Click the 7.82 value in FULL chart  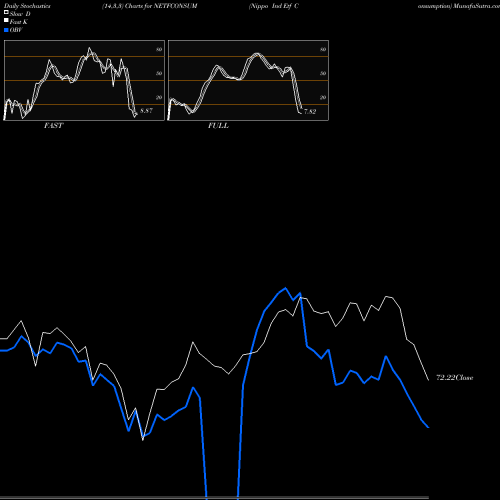pyautogui.click(x=310, y=111)
